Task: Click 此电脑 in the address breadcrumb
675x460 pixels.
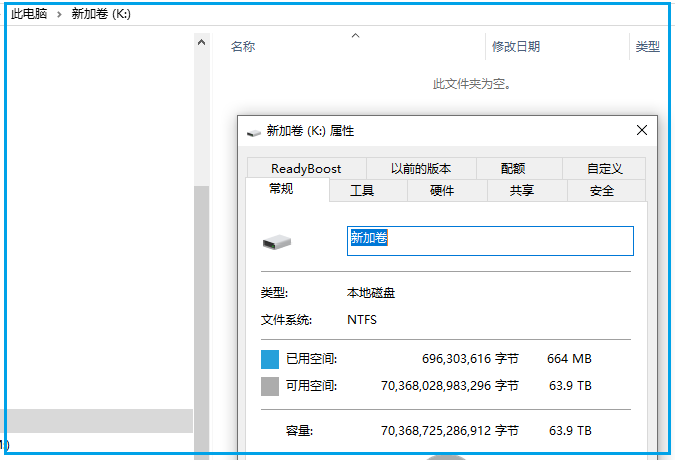Action: point(29,14)
